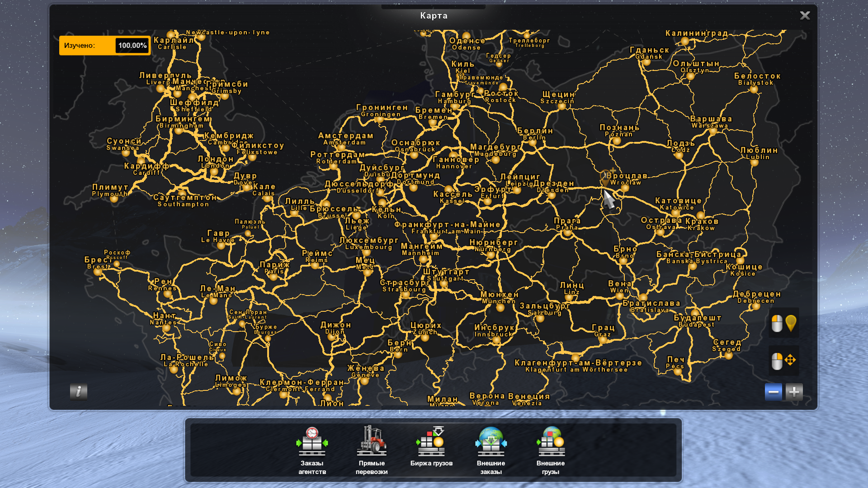Screen dimensions: 868x488
Task: Open the Заказы агентств job list
Action: click(312, 450)
